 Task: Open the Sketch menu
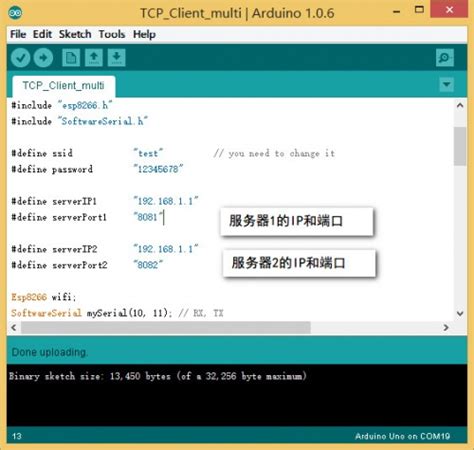(x=75, y=34)
